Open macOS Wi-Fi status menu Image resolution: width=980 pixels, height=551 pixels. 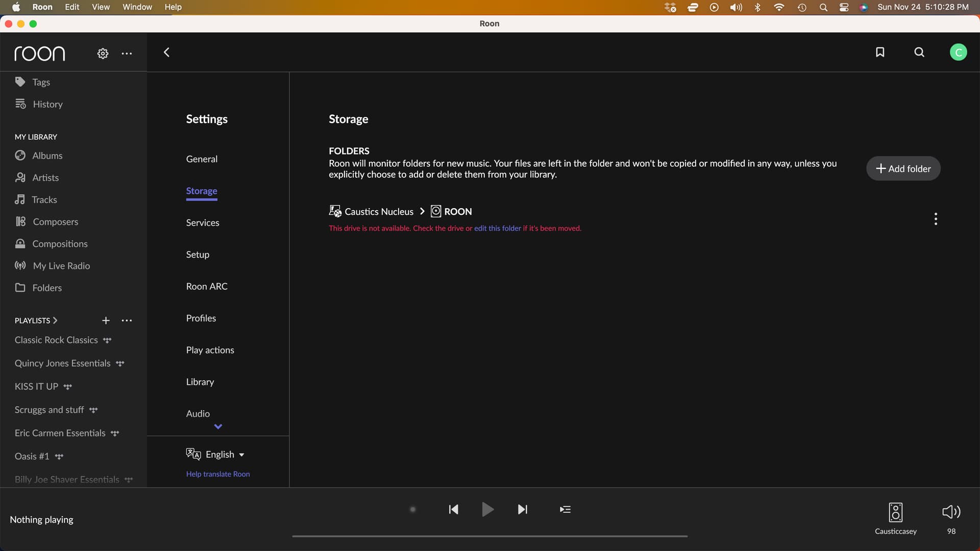click(x=779, y=7)
